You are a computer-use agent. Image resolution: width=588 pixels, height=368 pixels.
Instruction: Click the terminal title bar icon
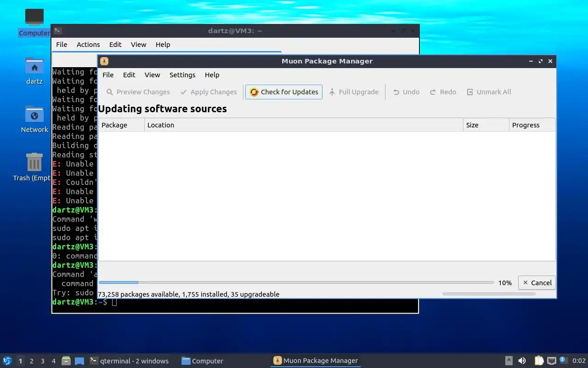point(57,31)
